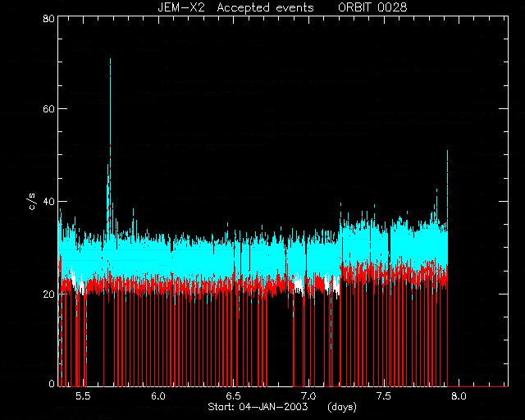Click the 40 tick label on y-axis
Screen dimensions: 525x420
pos(48,202)
